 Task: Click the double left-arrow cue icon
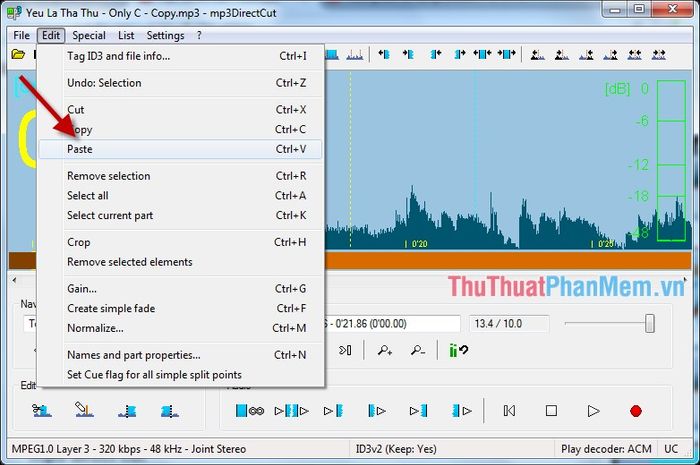(x=634, y=54)
